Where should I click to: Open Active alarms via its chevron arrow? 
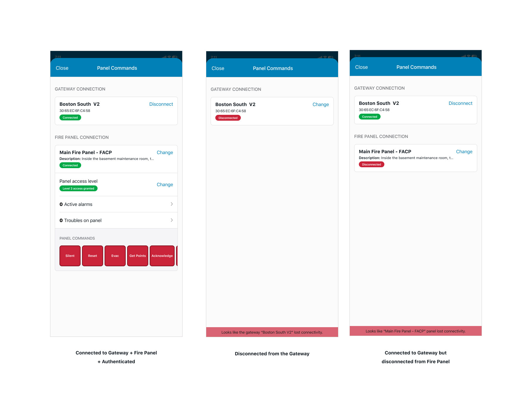pyautogui.click(x=172, y=204)
